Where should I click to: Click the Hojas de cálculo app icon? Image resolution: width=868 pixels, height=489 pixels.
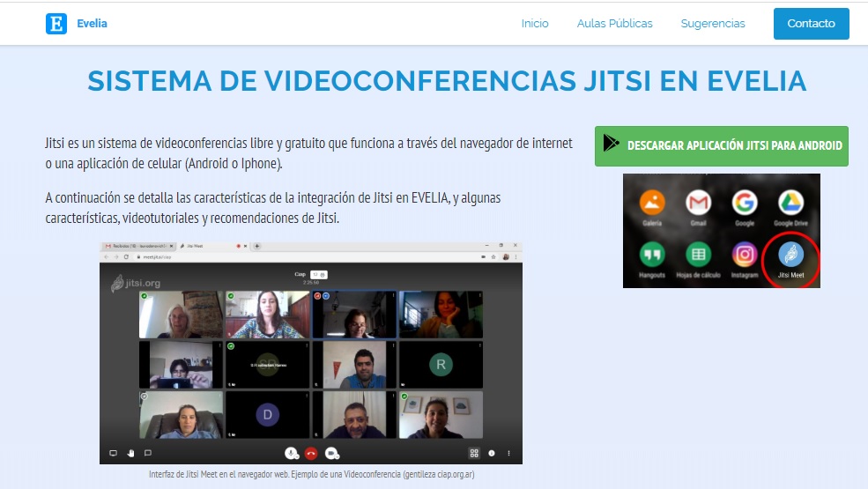[x=698, y=255]
